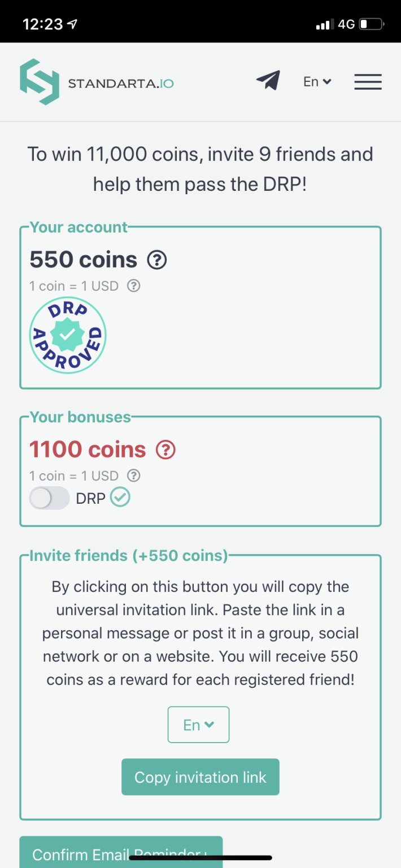Open the Telegram paper plane icon
The image size is (401, 868).
tap(268, 81)
